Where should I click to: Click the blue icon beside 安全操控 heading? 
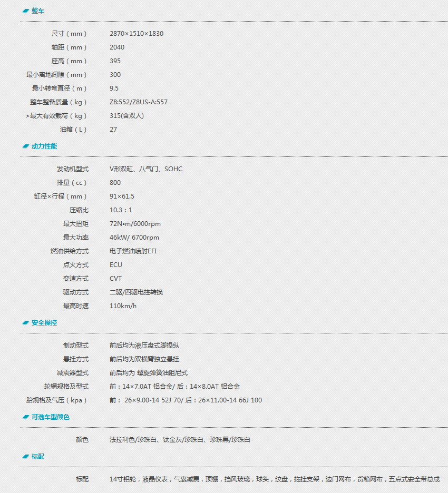(25, 323)
